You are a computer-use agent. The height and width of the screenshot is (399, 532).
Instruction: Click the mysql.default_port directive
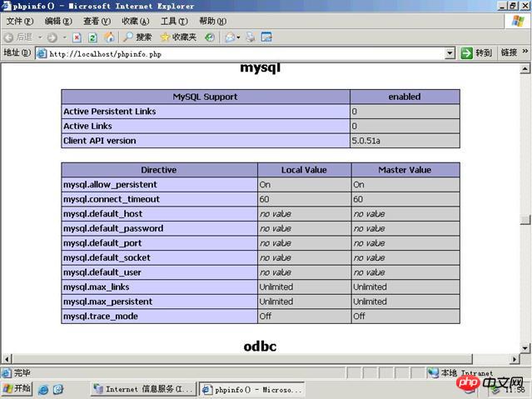(102, 242)
